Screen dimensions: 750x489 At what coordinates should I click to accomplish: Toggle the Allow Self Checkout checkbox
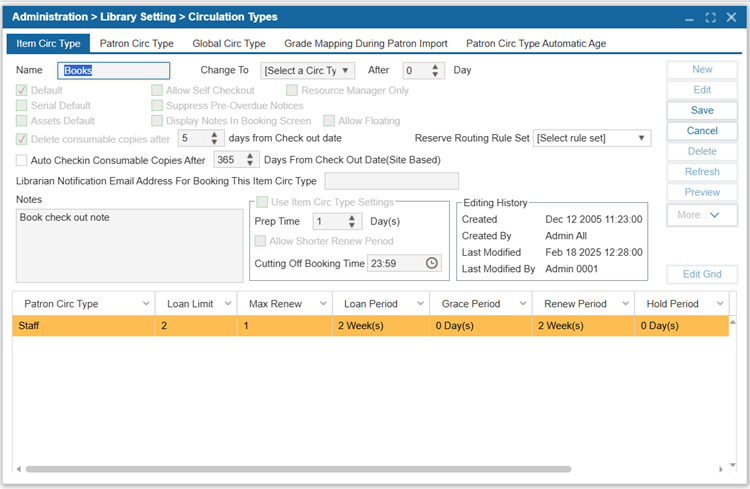click(158, 90)
